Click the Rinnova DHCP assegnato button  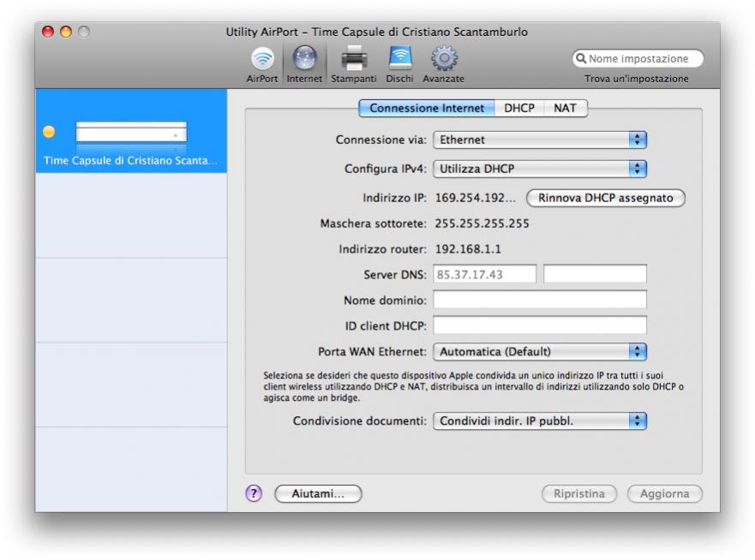(x=606, y=198)
